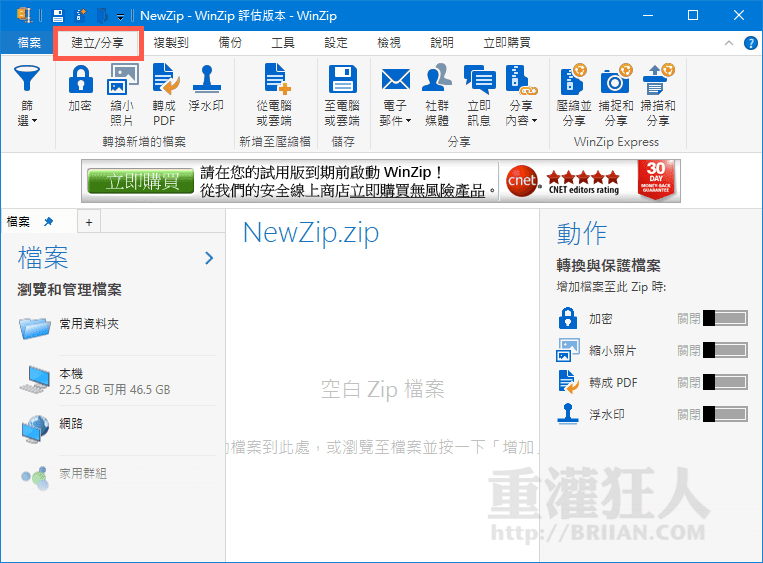The image size is (763, 563).
Task: Open 網路 network location
Action: [117, 429]
